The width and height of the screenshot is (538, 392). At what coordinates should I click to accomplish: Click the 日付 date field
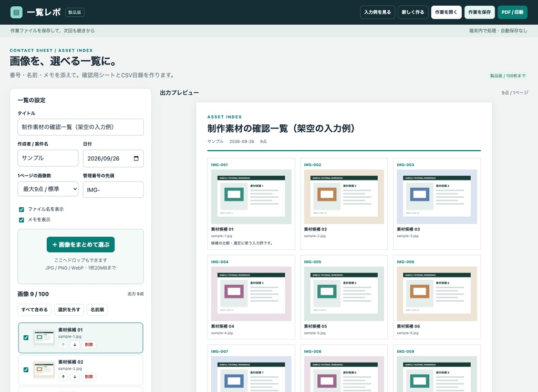coord(113,158)
